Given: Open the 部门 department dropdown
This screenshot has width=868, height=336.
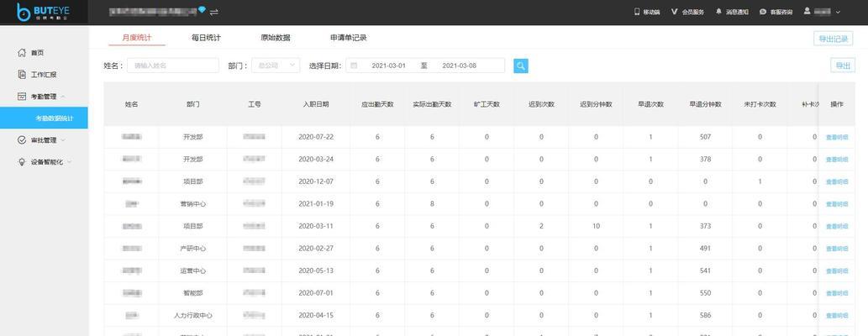Looking at the screenshot, I should tap(276, 66).
